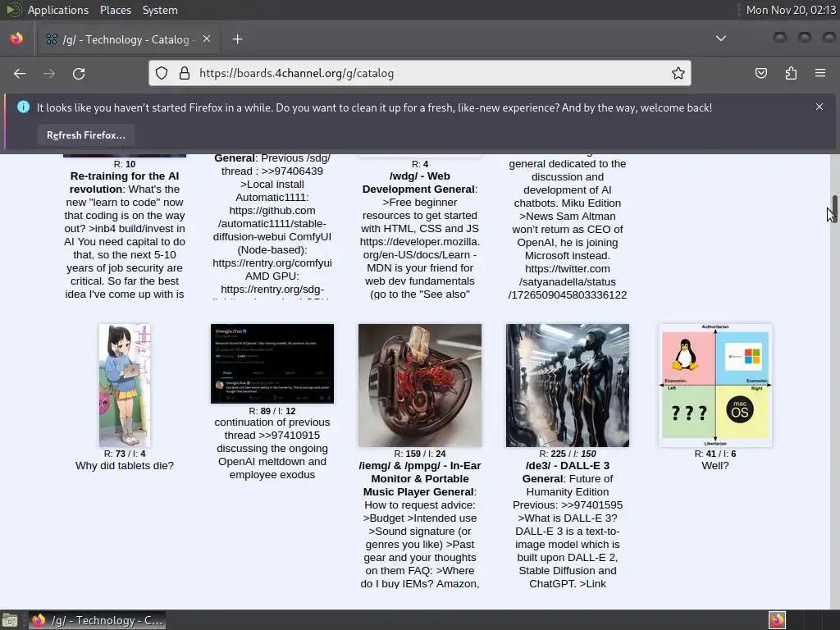View site security via the padlock icon

185,73
